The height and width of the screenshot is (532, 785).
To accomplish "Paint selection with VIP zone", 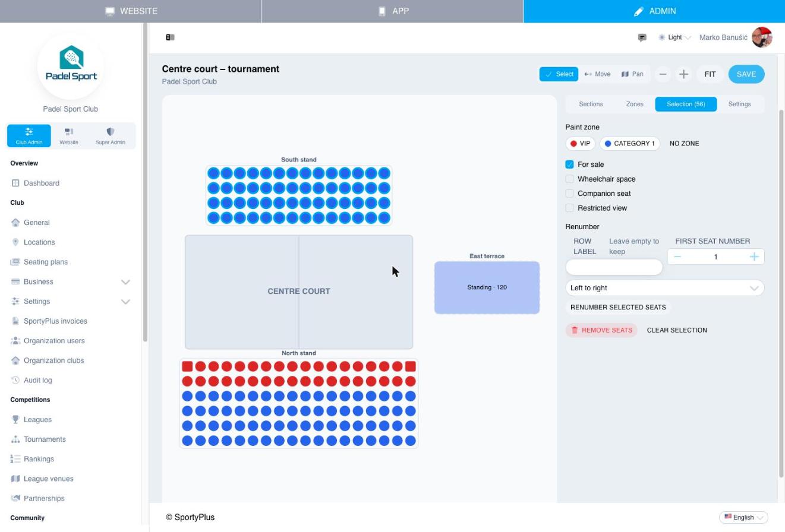I will point(580,144).
